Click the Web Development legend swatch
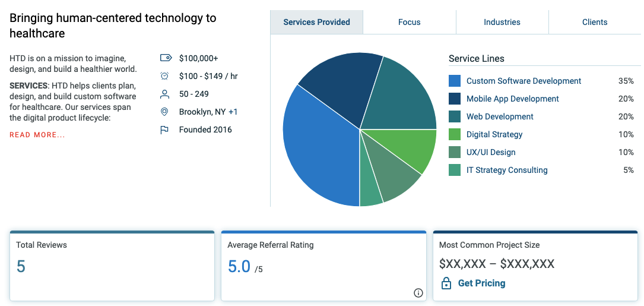644x306 pixels. point(455,116)
